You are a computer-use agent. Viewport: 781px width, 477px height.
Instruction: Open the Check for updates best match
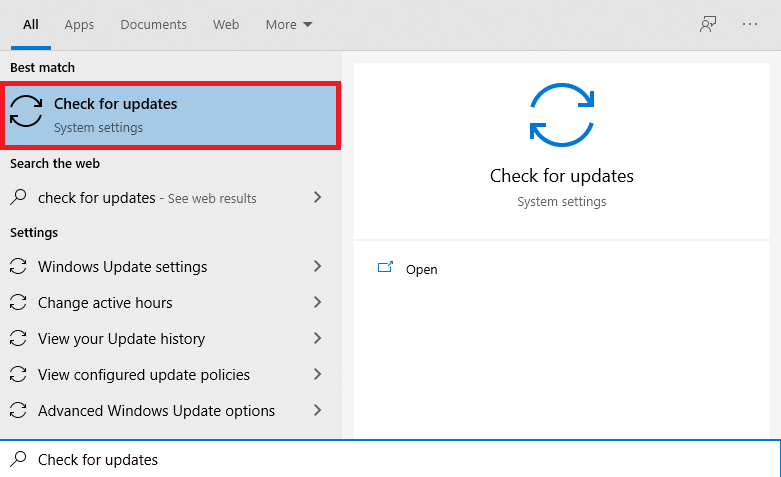click(172, 115)
